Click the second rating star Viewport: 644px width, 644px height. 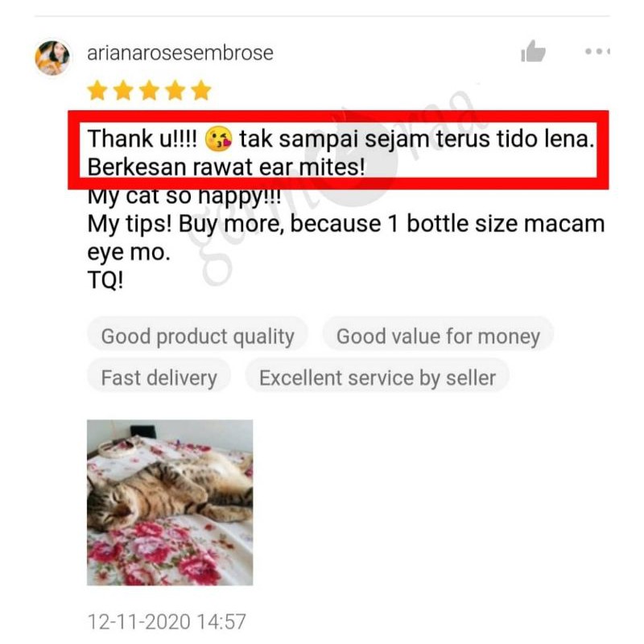(x=124, y=90)
